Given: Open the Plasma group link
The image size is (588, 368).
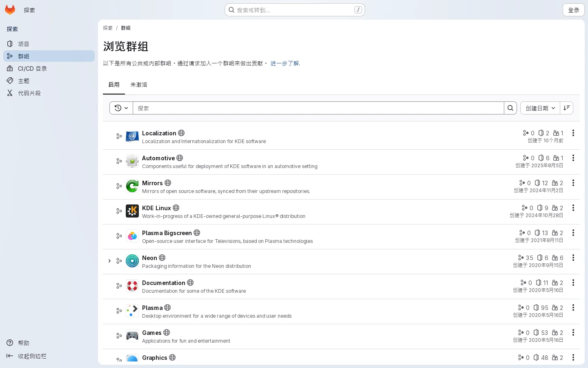Looking at the screenshot, I should coord(152,308).
